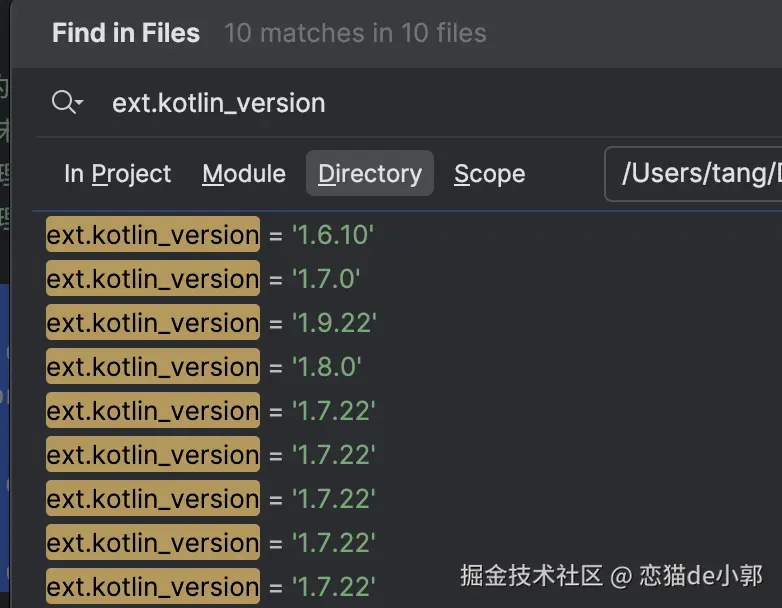
Task: Click highlighted ext.kotlin_version text in first result
Action: (x=152, y=236)
